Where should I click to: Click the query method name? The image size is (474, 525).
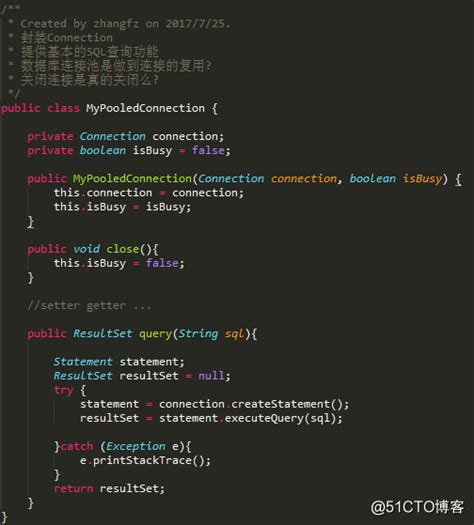(155, 333)
